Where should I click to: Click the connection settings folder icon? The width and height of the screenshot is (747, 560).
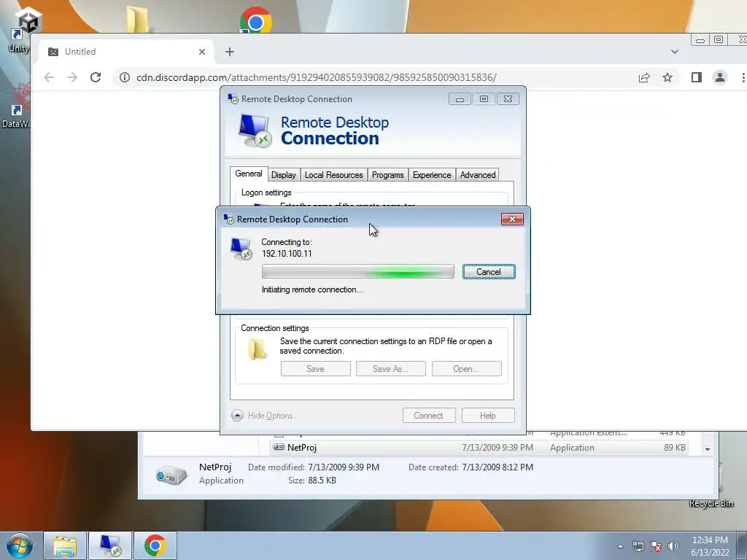258,349
